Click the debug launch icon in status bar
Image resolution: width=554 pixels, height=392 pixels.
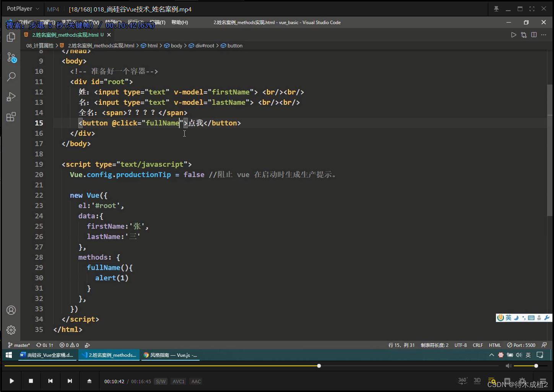point(88,345)
